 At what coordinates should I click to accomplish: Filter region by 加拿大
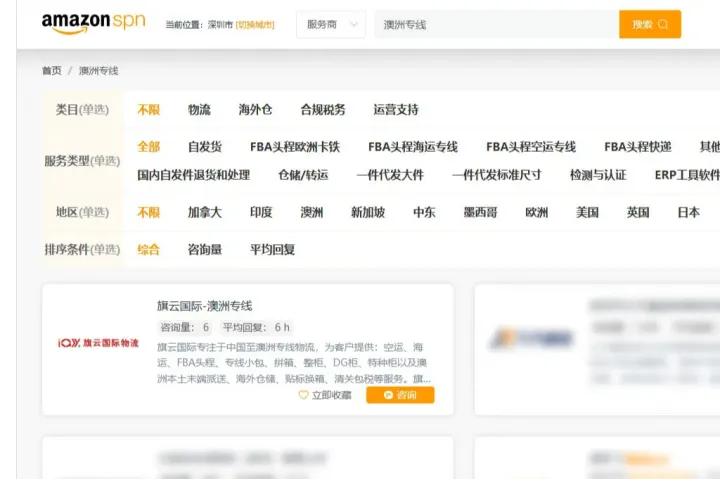coord(205,213)
